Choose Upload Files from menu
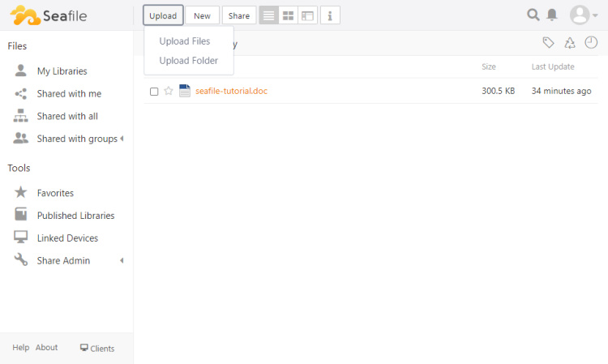 coord(185,41)
